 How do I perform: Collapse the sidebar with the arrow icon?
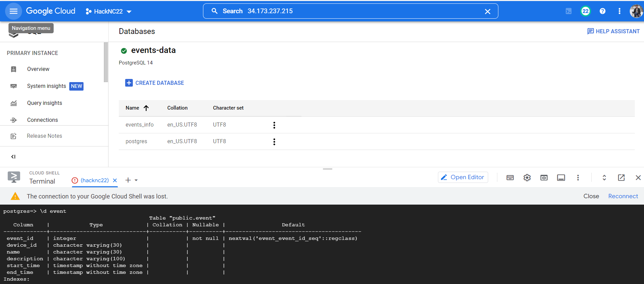tap(13, 156)
